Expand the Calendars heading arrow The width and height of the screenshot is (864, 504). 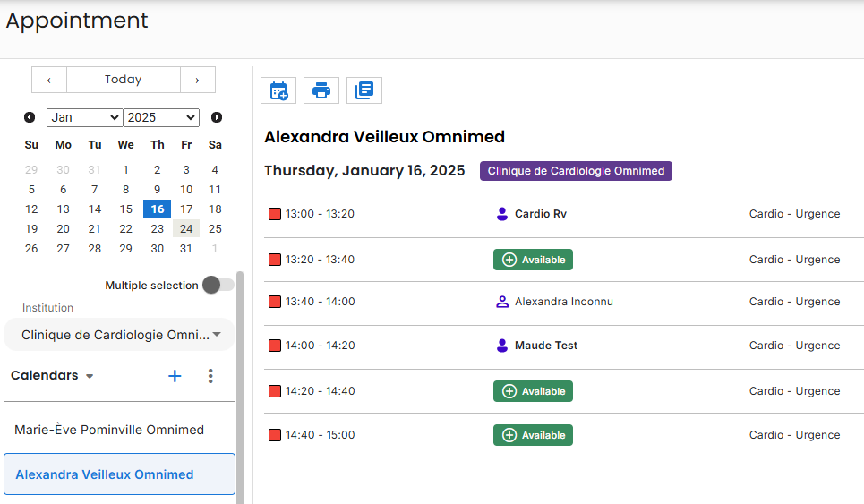[x=90, y=376]
